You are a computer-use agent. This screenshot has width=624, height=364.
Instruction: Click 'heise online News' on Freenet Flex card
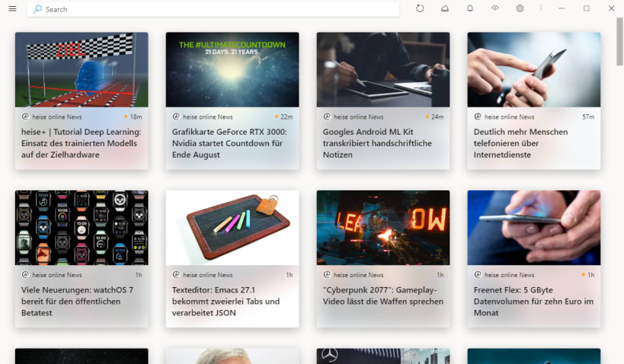[x=510, y=275]
